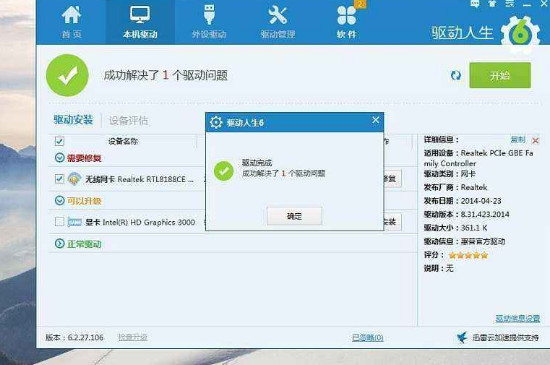Click the green 开始 button
This screenshot has height=365, width=550.
500,75
